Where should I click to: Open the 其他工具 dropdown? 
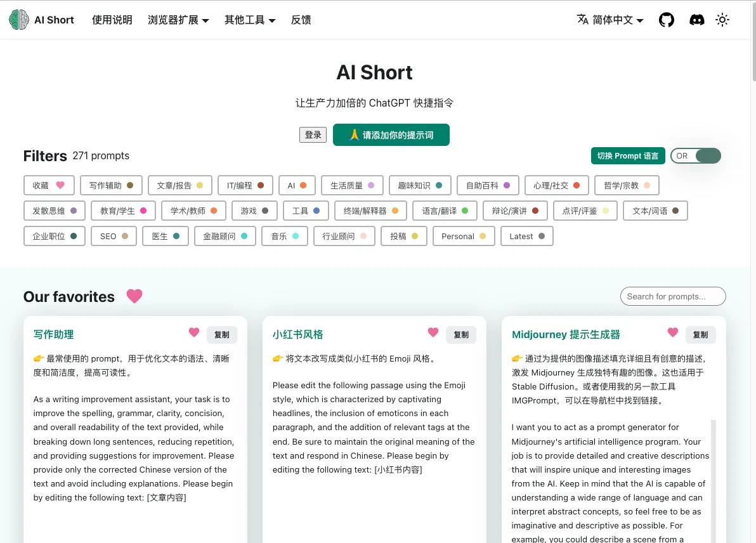coord(250,20)
